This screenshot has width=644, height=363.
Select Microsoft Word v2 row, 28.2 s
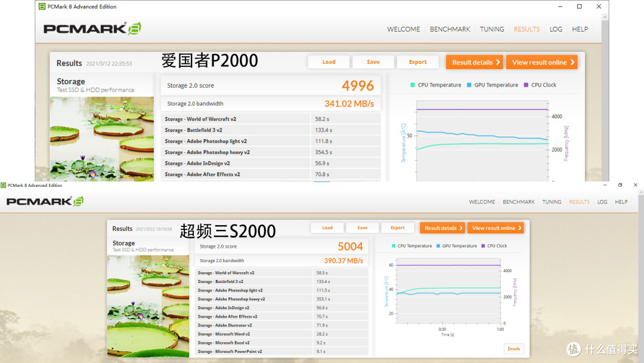281,334
